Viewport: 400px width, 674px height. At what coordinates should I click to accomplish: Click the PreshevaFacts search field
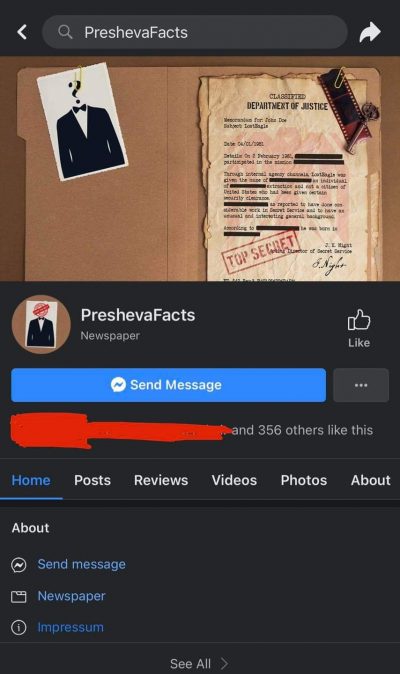pos(195,32)
